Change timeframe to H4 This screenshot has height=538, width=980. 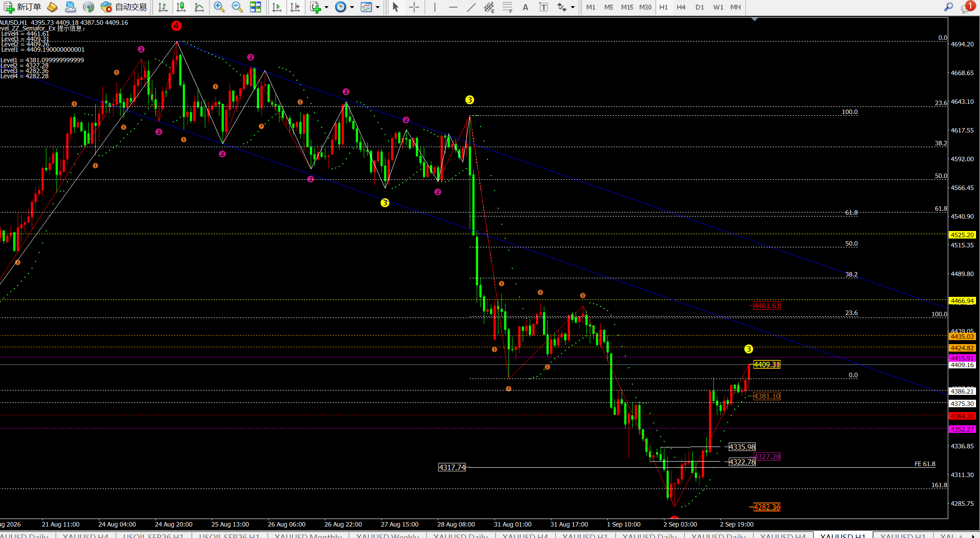681,7
